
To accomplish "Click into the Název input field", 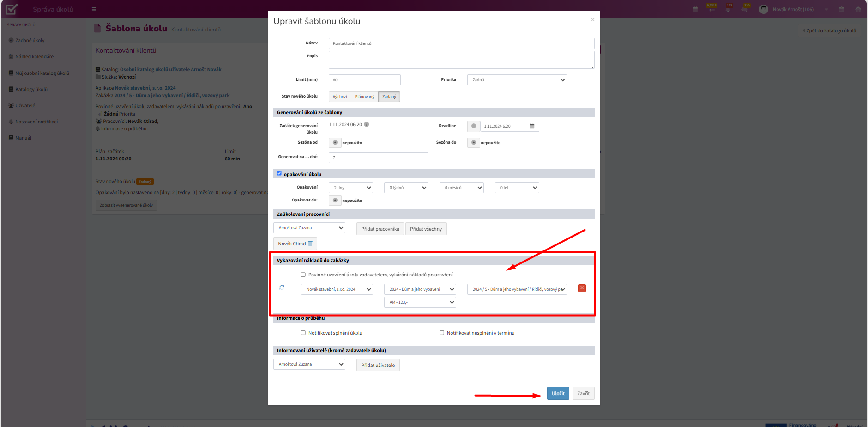I will [462, 43].
